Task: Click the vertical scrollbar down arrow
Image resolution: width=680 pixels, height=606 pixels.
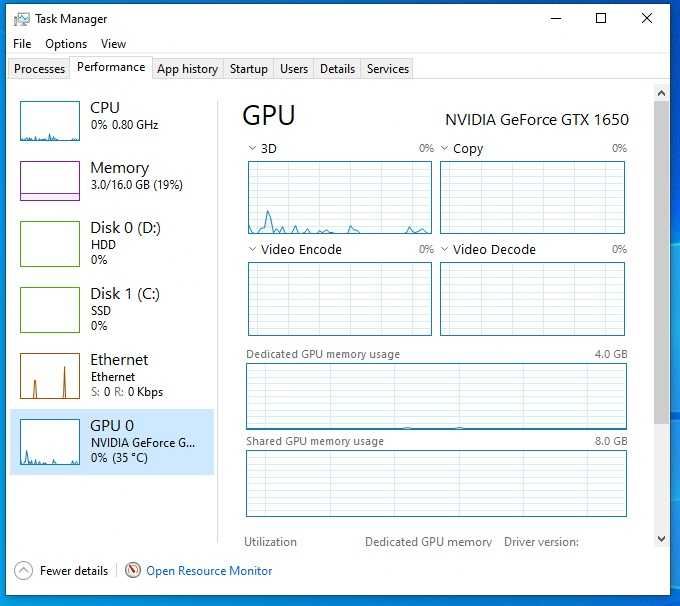Action: coord(661,539)
